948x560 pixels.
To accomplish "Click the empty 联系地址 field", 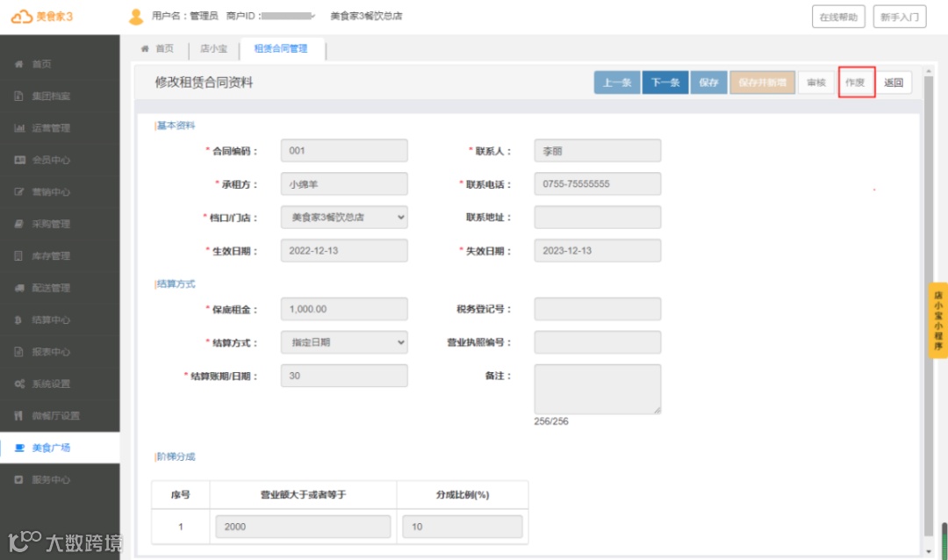I will pyautogui.click(x=598, y=217).
